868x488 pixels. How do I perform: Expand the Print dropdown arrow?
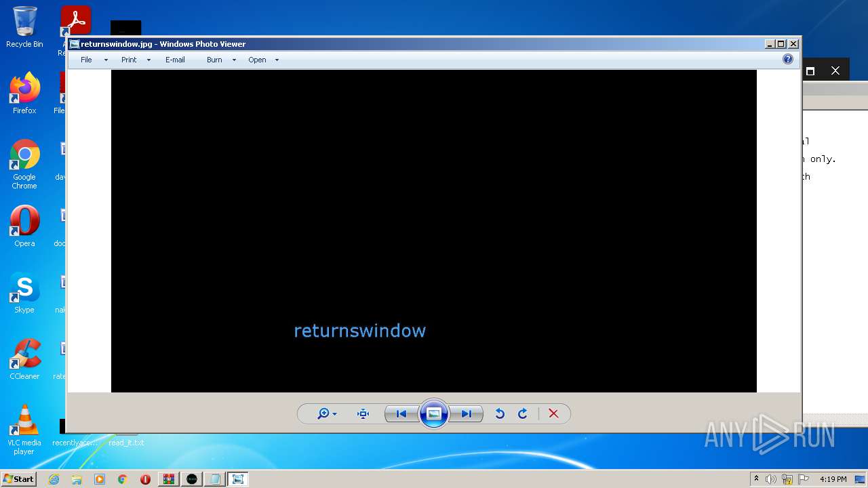pyautogui.click(x=149, y=60)
